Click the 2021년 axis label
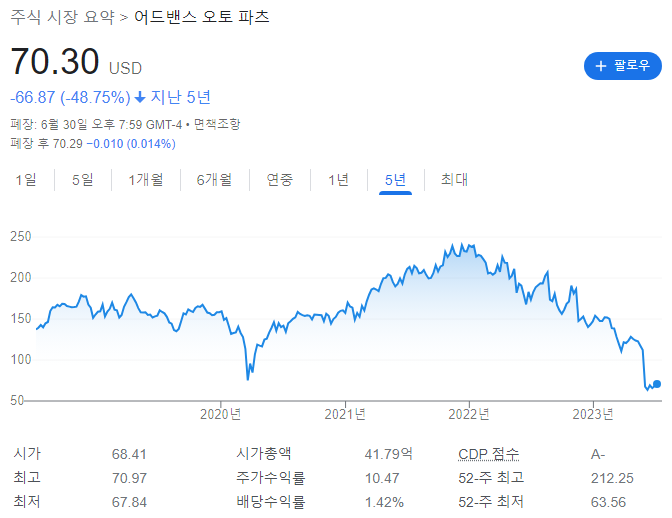This screenshot has height=518, width=672. point(345,414)
